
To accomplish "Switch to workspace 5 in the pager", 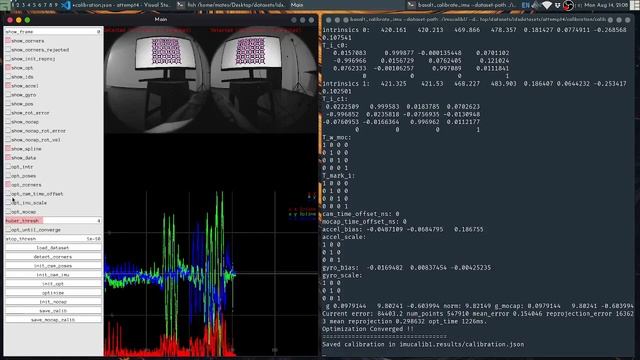I will click(x=34, y=5).
